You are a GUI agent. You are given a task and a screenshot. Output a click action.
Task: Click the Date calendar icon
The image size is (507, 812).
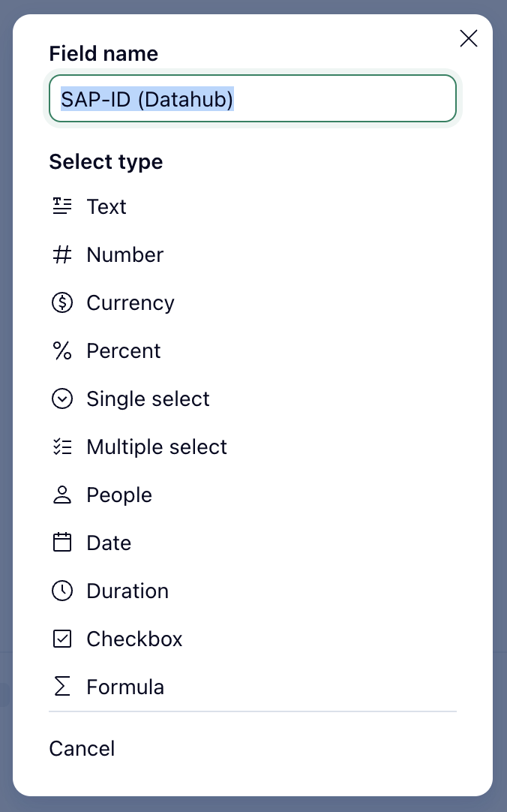pos(62,543)
